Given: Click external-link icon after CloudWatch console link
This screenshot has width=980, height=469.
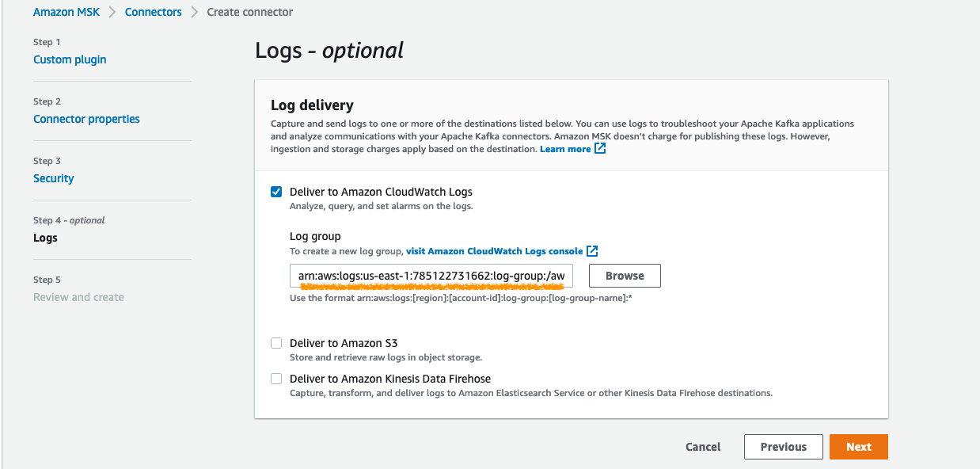Looking at the screenshot, I should pyautogui.click(x=592, y=251).
